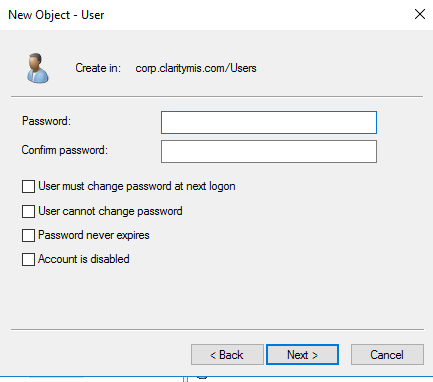This screenshot has height=382, width=433.
Task: Click the Create in: label
Action: [x=98, y=68]
